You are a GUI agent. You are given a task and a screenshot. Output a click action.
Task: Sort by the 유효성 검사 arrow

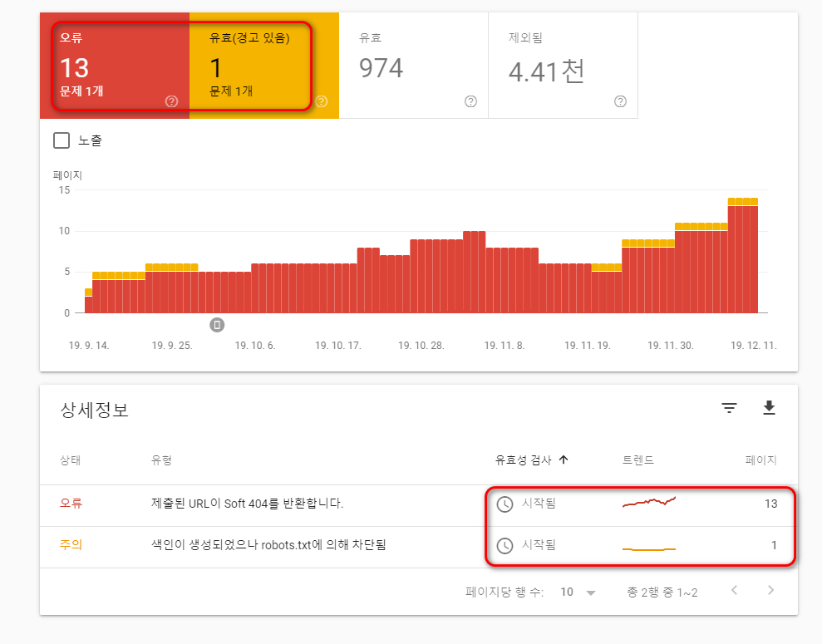coord(564,460)
